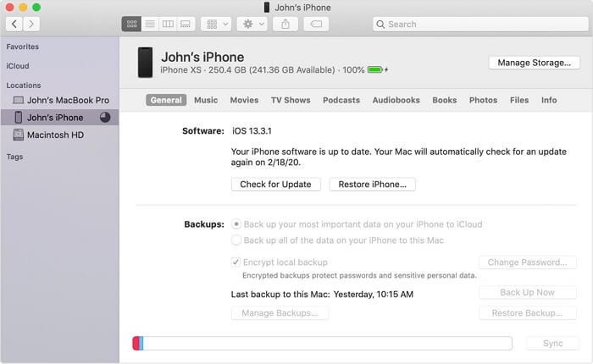Click the John's iPhone device name heading
Screen dimensions: 593x364
(x=202, y=57)
